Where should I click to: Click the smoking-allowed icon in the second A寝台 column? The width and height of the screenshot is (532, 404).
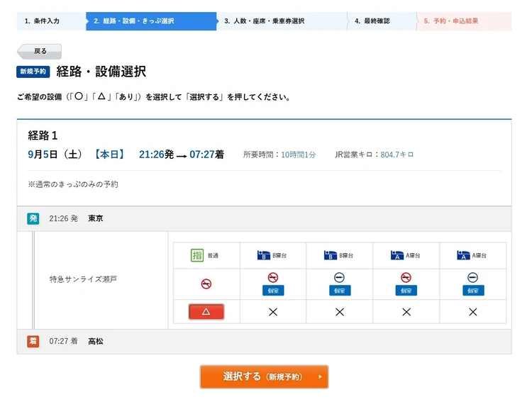tap(473, 278)
